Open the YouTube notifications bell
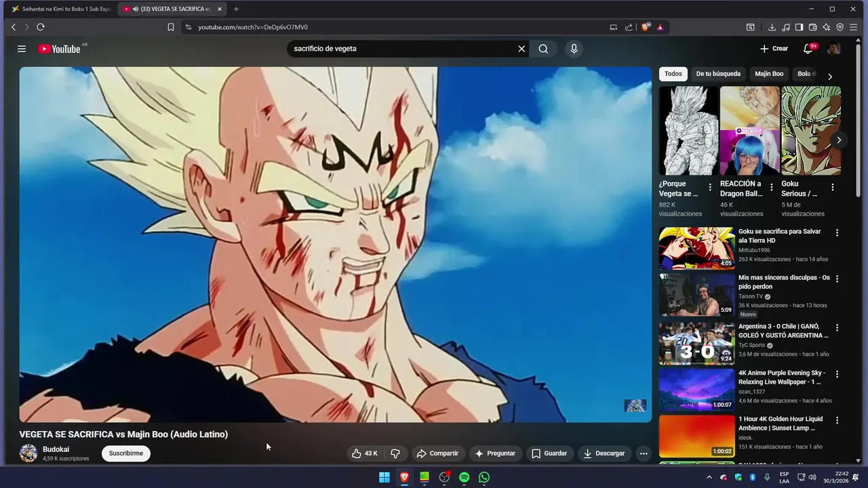 point(808,49)
